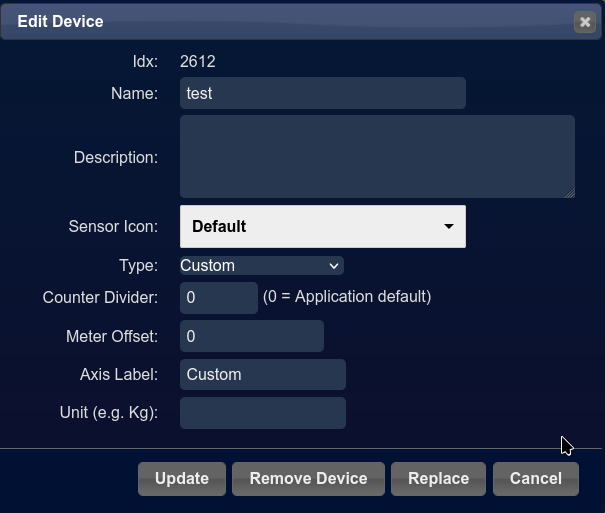
Task: Click the Counter Divider input field
Action: pyautogui.click(x=218, y=297)
